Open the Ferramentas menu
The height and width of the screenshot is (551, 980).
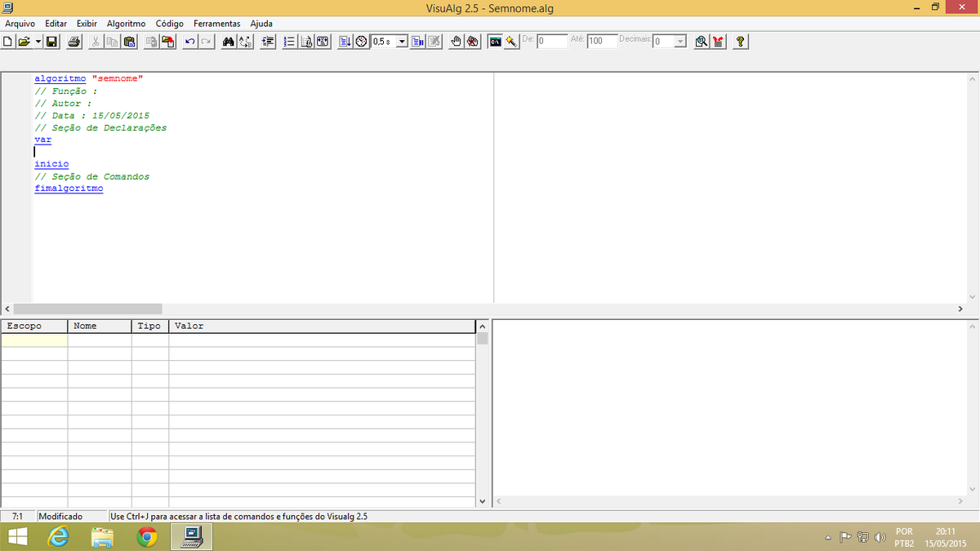(x=216, y=23)
